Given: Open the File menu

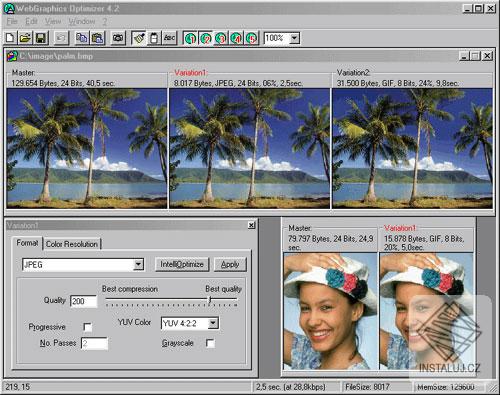Looking at the screenshot, I should [x=12, y=21].
